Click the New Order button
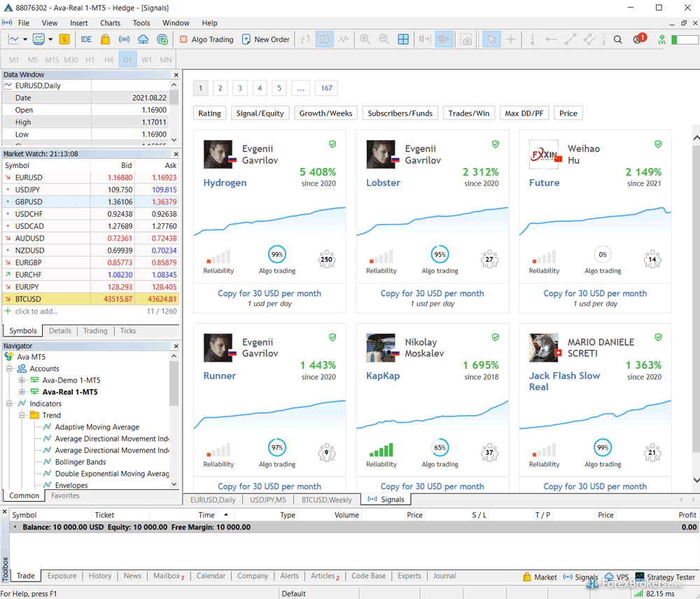Viewport: 700px width, 599px height. click(x=266, y=39)
